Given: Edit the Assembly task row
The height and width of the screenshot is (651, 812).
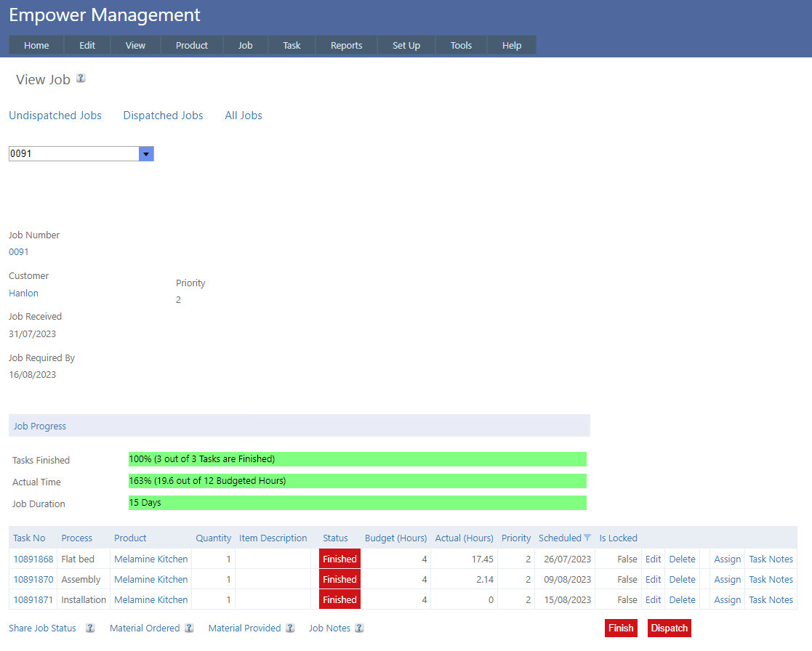Looking at the screenshot, I should pos(653,580).
